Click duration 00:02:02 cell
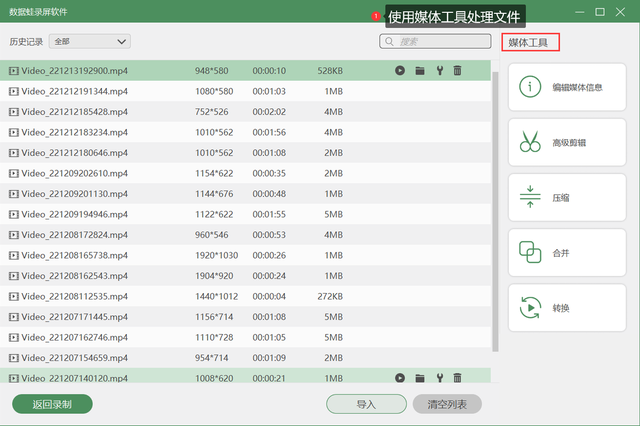Screen dimensions: 640x426 coord(269,112)
